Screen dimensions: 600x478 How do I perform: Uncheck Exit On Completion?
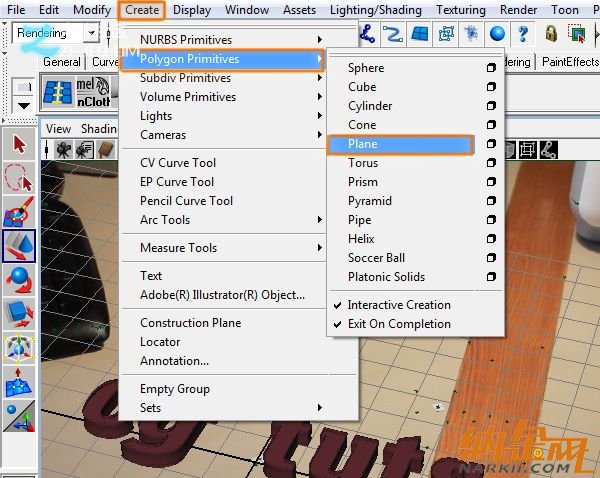[x=398, y=324]
